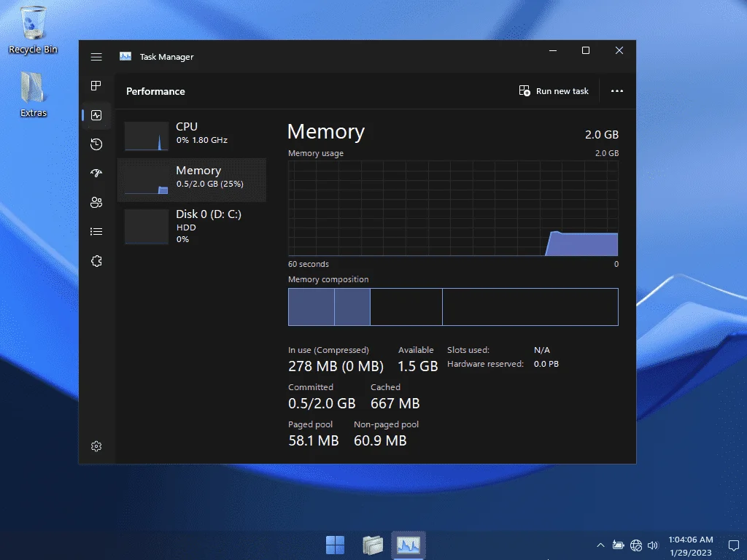Maximize the Task Manager window

tap(586, 50)
